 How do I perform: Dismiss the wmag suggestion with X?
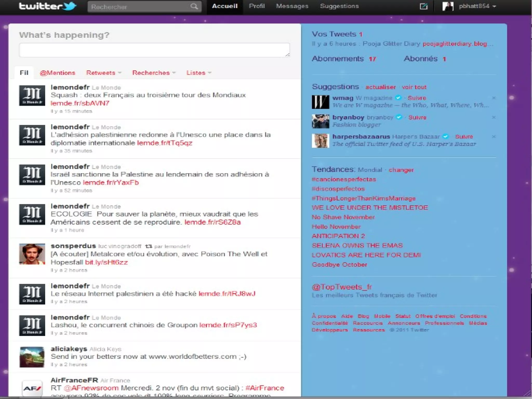tap(494, 98)
